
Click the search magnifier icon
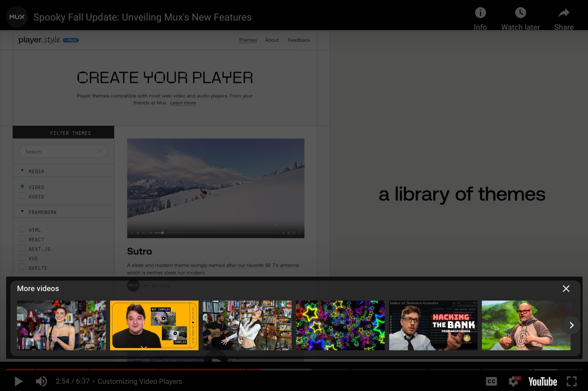pos(99,151)
